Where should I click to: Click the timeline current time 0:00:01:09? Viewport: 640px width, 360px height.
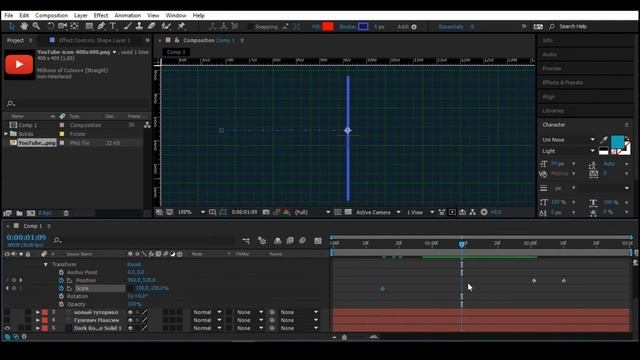tap(26, 237)
